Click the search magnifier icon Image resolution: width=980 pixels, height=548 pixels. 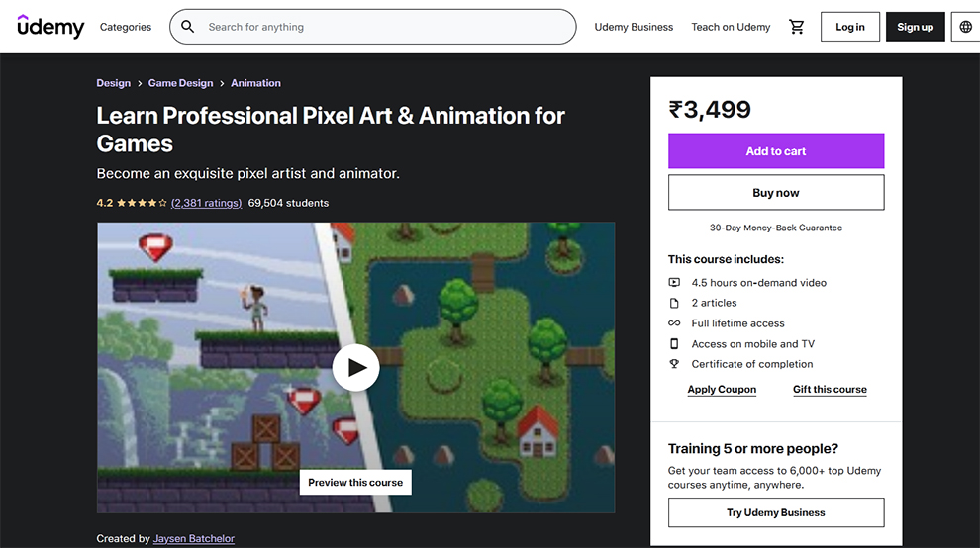pyautogui.click(x=188, y=27)
